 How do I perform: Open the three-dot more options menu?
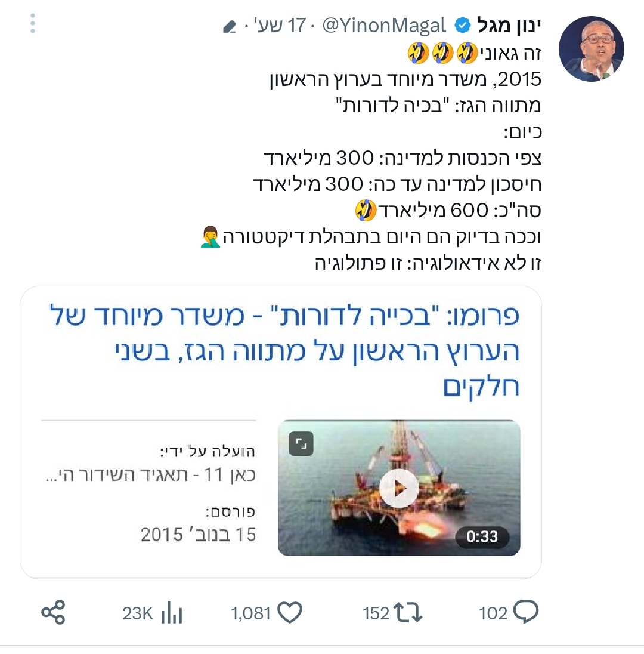point(33,23)
